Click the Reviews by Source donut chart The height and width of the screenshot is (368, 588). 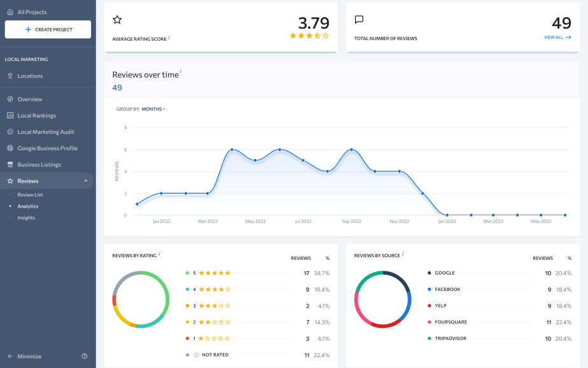pos(382,299)
